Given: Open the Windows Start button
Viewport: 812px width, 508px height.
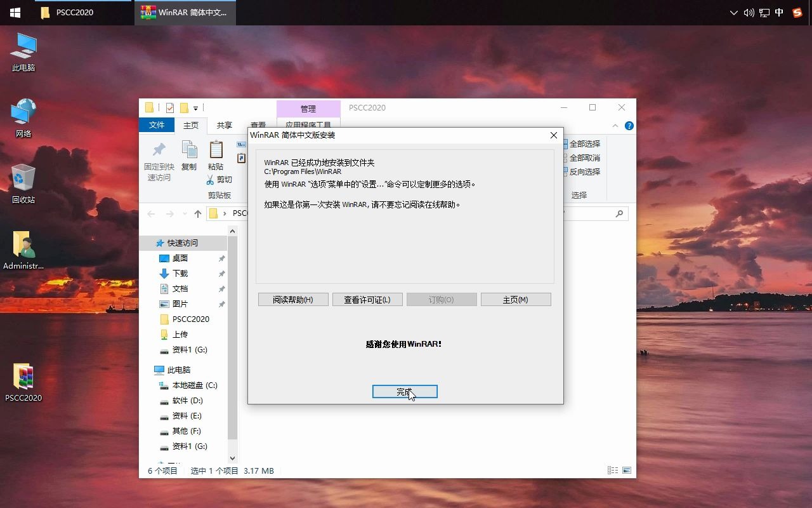Looking at the screenshot, I should pos(15,13).
